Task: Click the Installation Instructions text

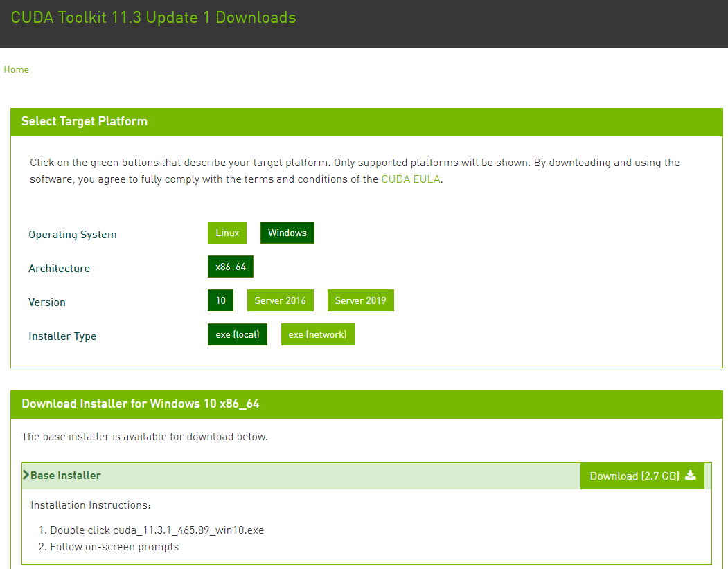Action: click(x=91, y=505)
